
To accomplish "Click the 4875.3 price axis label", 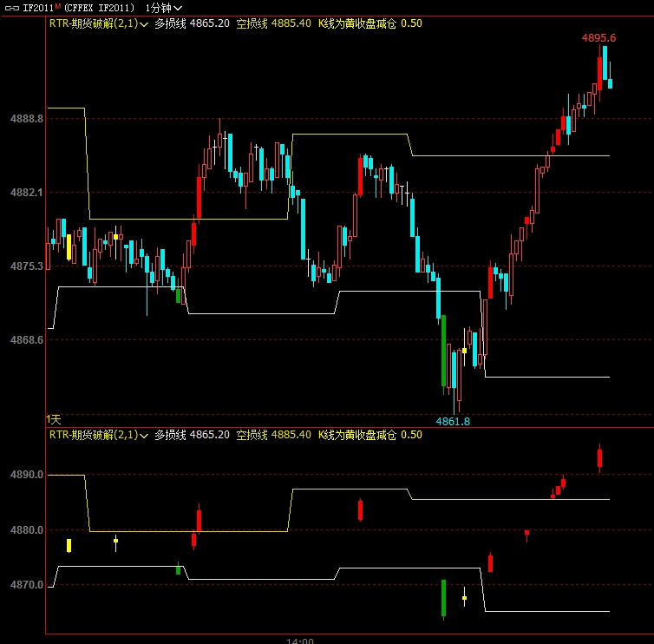I will click(27, 266).
